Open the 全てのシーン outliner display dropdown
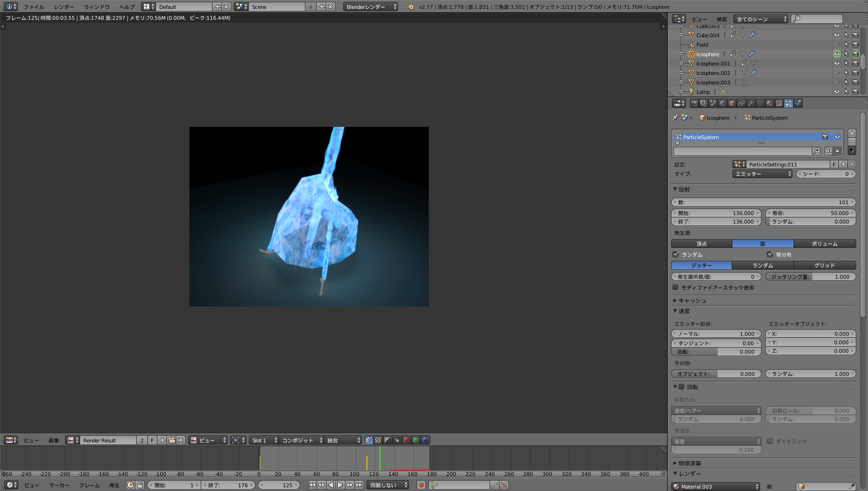 [x=761, y=19]
